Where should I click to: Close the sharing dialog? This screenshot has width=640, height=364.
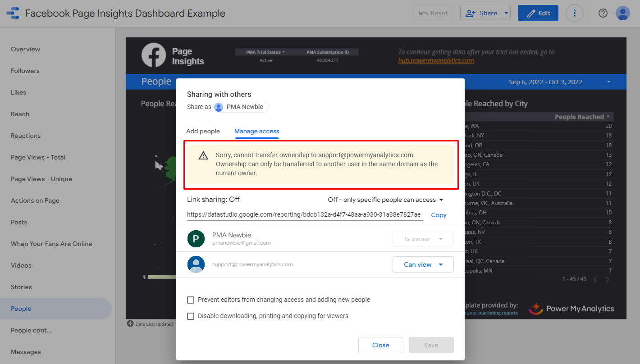(380, 345)
